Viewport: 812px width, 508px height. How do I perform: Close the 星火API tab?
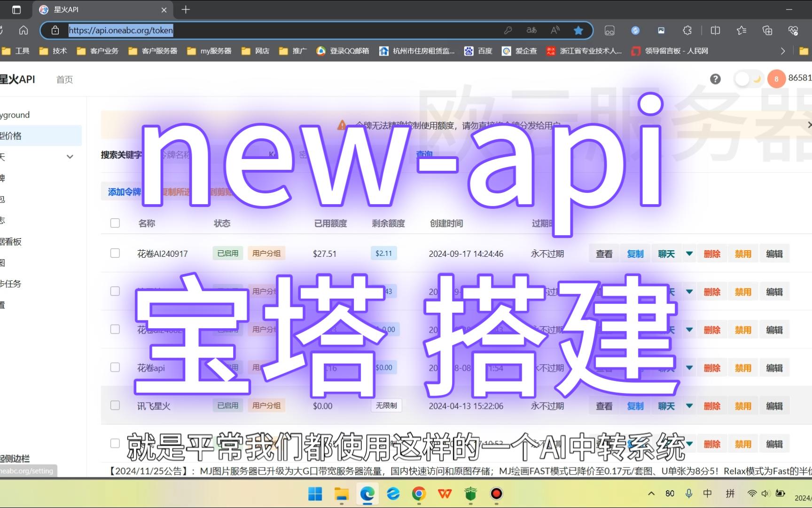coord(164,9)
